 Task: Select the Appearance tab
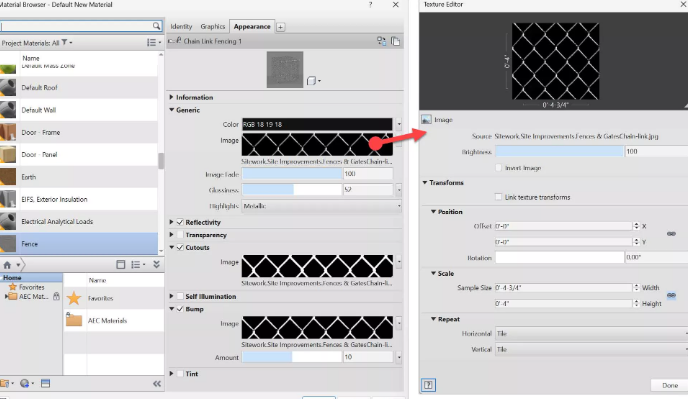coord(252,26)
